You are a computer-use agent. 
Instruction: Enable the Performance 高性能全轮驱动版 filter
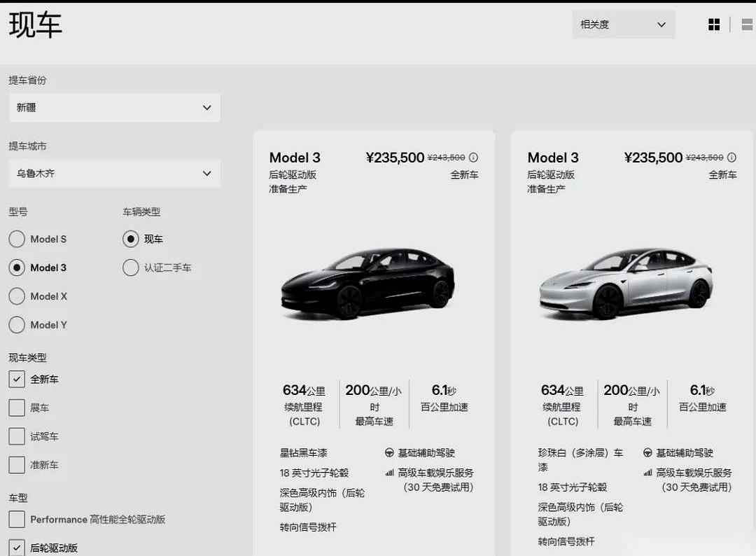coord(16,520)
